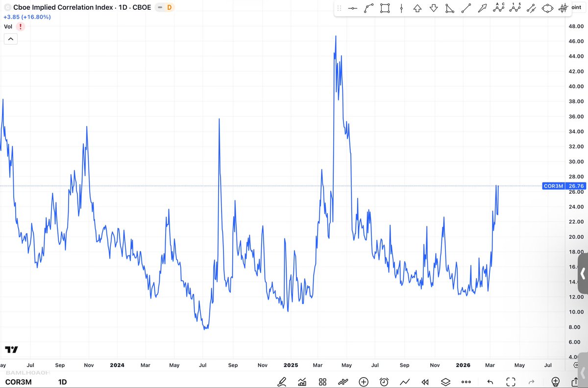
Task: Start bar replay with the rewind icon
Action: (x=425, y=382)
